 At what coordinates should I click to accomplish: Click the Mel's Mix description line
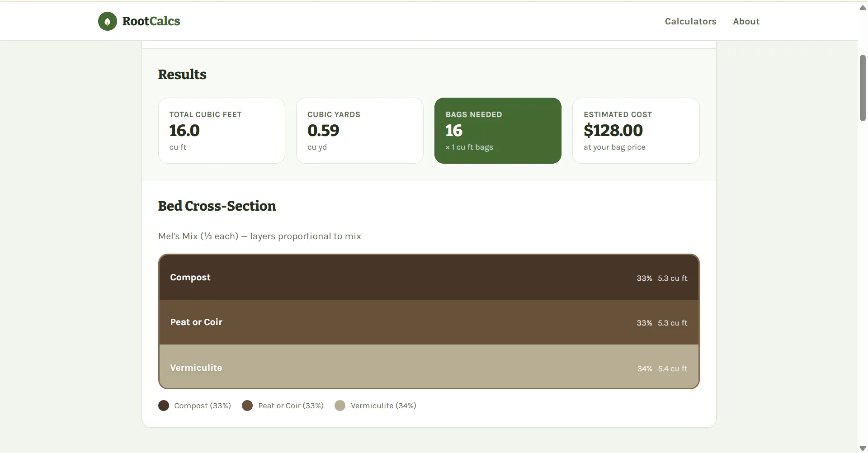coord(259,236)
